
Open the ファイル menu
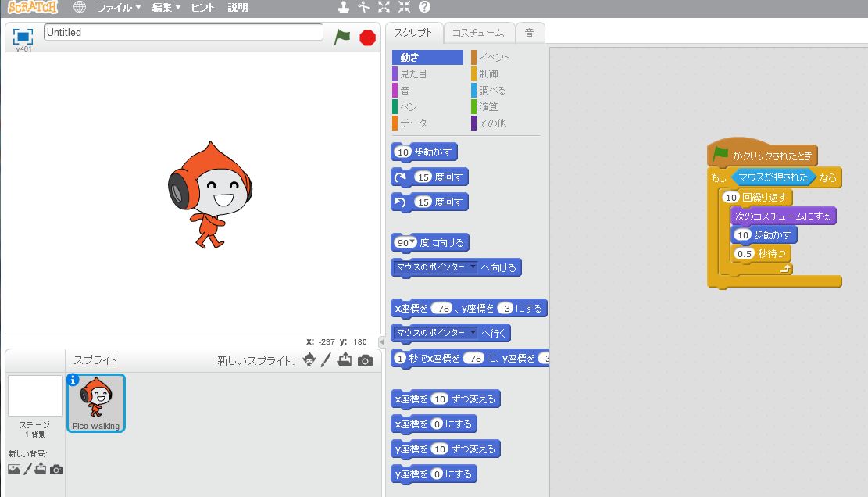pos(119,7)
